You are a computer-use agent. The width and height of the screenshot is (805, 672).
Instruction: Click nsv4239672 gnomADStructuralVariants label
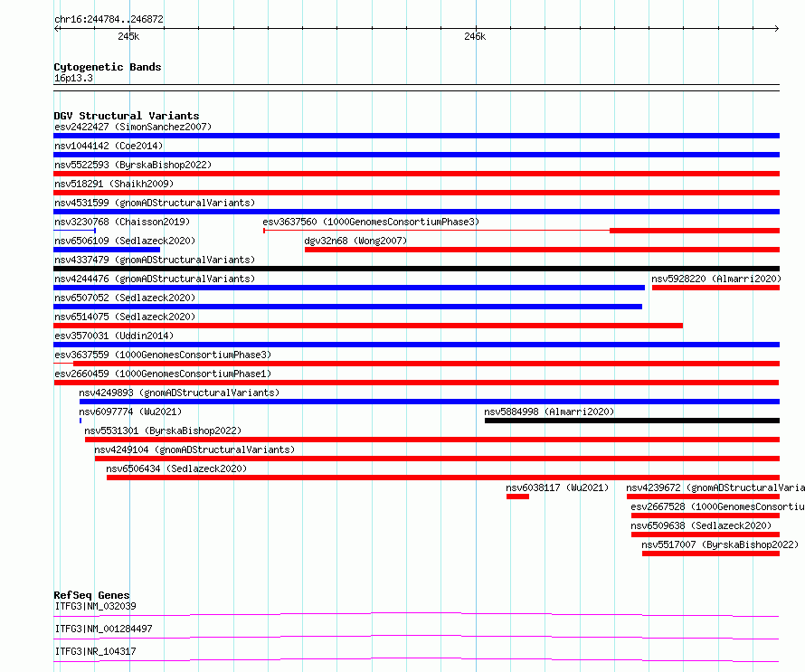[x=715, y=487]
